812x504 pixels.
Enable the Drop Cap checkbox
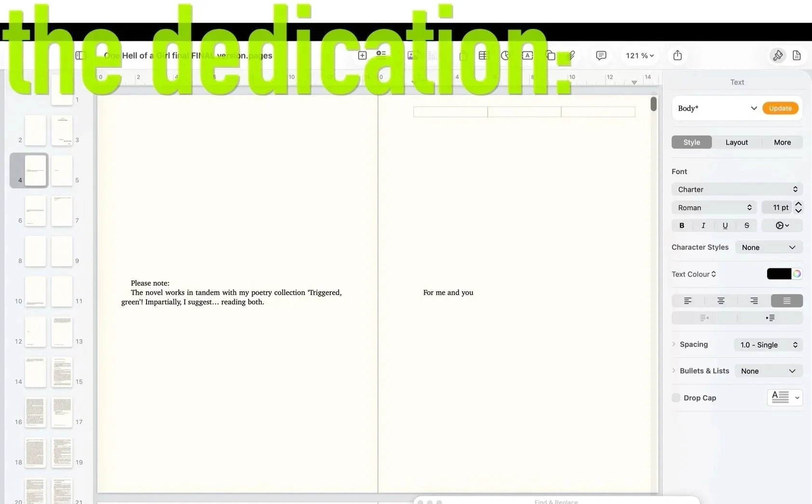click(676, 398)
